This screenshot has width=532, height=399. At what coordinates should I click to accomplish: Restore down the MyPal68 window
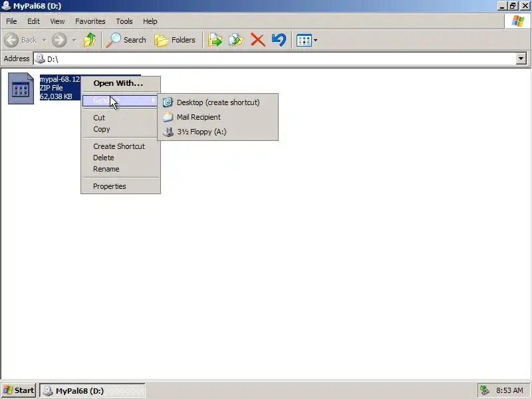(x=513, y=6)
